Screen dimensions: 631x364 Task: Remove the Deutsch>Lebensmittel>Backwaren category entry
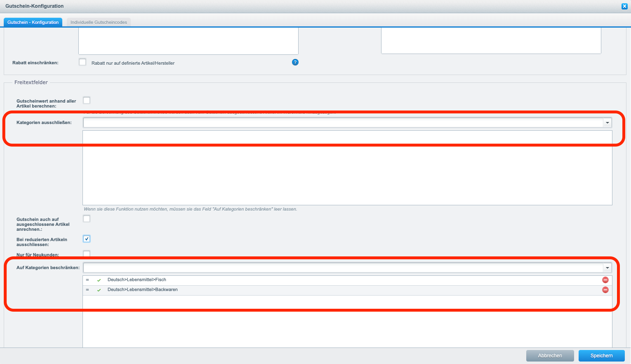[x=605, y=290]
